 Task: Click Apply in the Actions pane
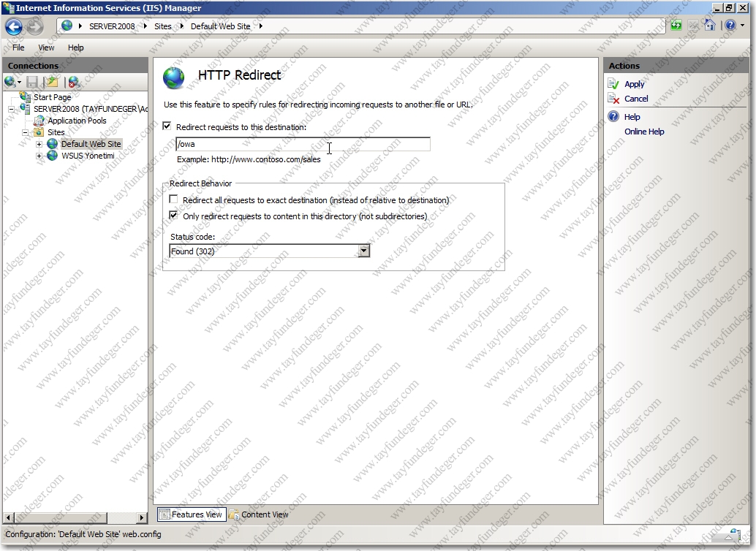[634, 84]
